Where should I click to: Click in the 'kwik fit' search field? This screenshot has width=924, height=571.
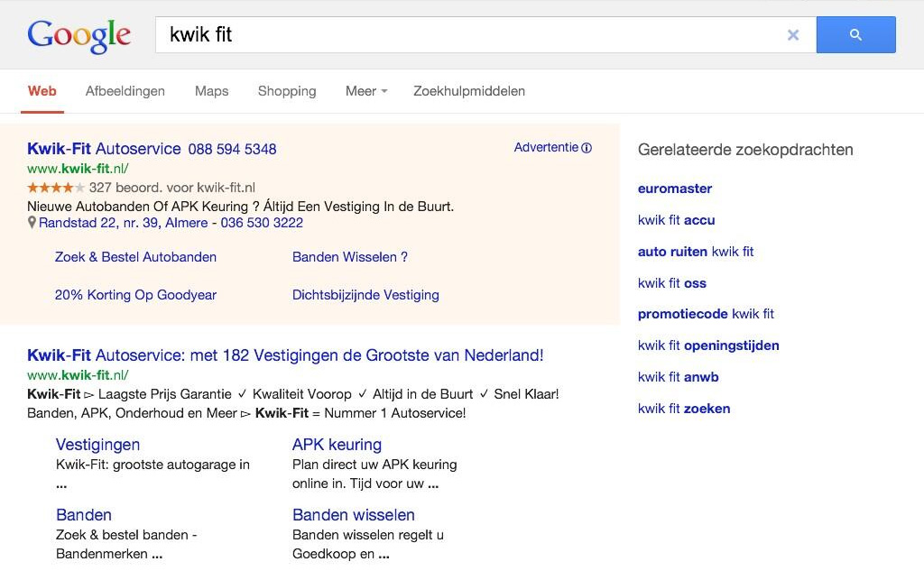point(469,35)
